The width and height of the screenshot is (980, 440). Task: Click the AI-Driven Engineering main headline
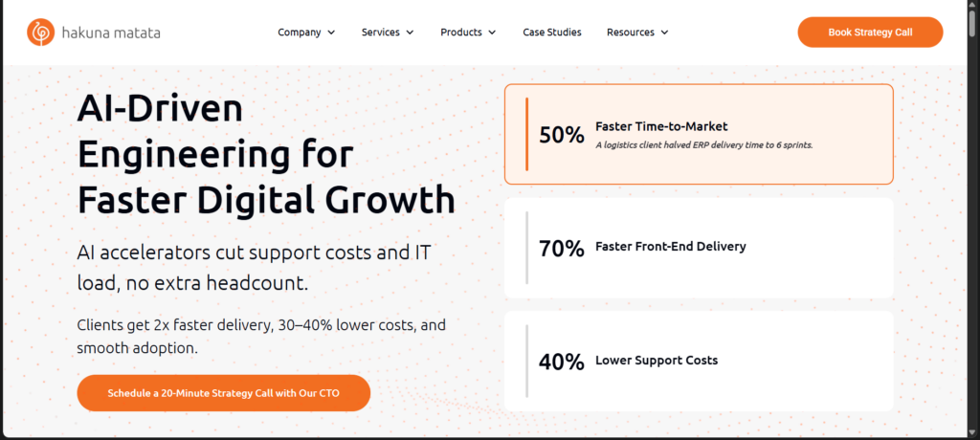pyautogui.click(x=265, y=153)
